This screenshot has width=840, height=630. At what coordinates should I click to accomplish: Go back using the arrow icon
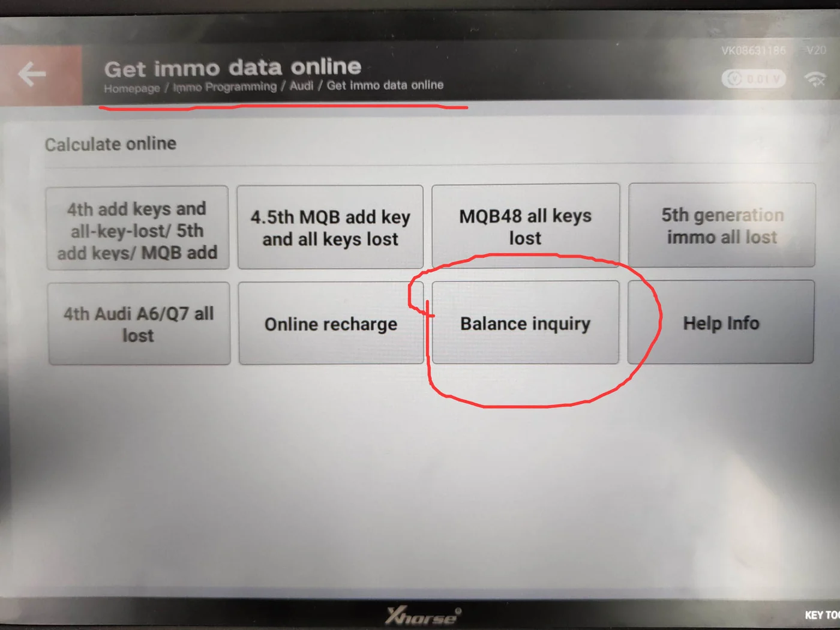(32, 74)
